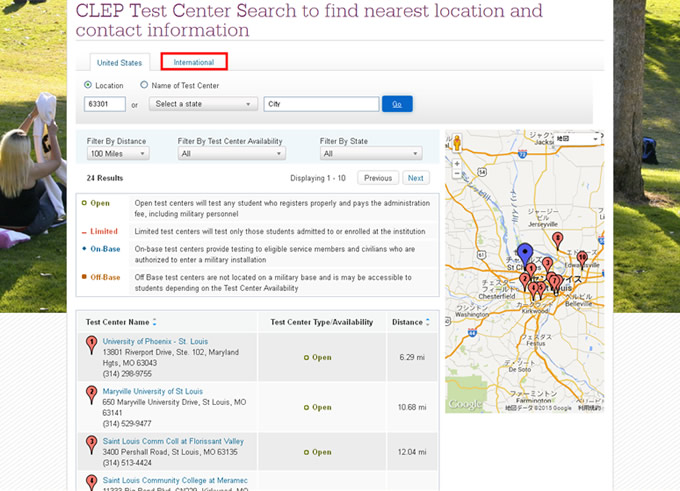Open Maryville University of St Louis link
The image size is (680, 491).
[153, 391]
